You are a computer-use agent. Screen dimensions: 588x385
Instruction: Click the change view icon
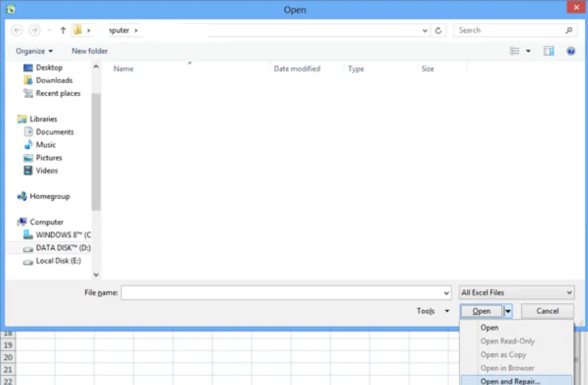pos(515,51)
